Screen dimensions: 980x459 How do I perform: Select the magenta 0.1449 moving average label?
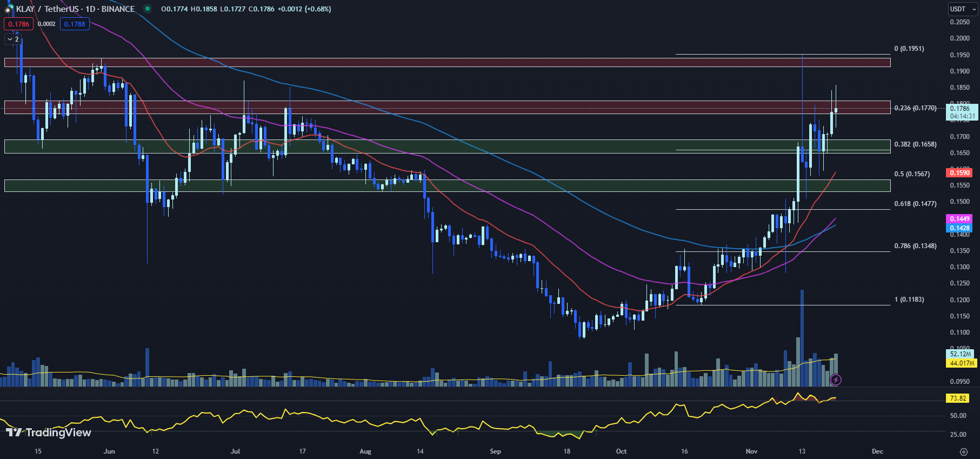pos(959,219)
